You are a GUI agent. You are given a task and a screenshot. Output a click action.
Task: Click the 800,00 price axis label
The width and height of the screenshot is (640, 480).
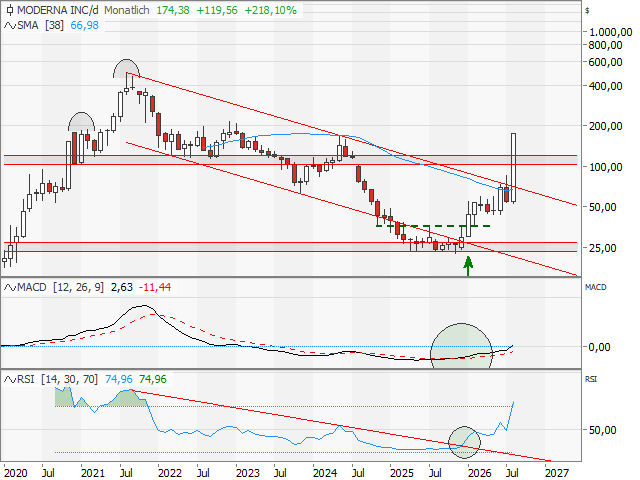[x=605, y=45]
